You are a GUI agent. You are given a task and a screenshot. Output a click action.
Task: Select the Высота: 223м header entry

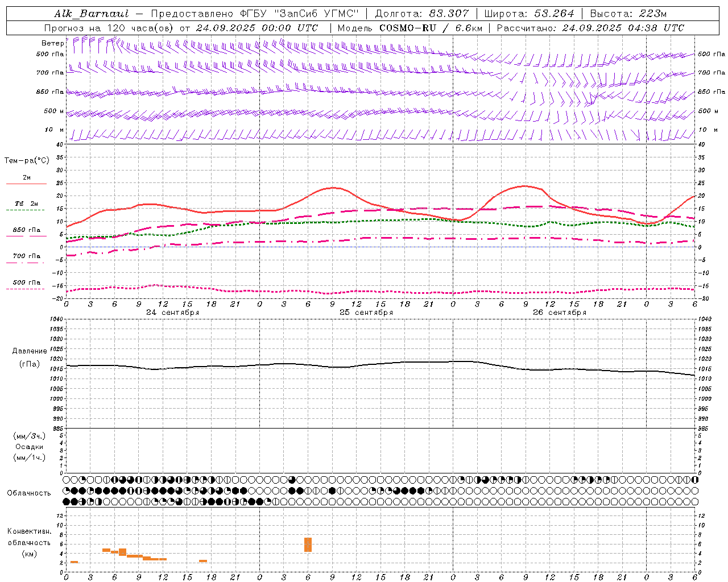click(628, 14)
